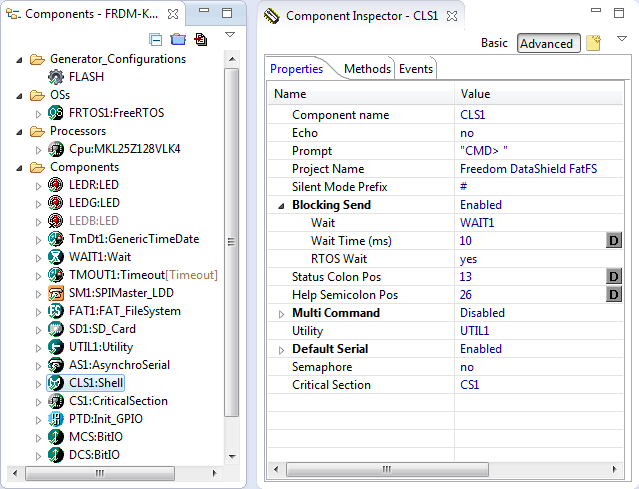639x489 pixels.
Task: Click the FAT1:FAT_FileSystem icon
Action: (56, 311)
